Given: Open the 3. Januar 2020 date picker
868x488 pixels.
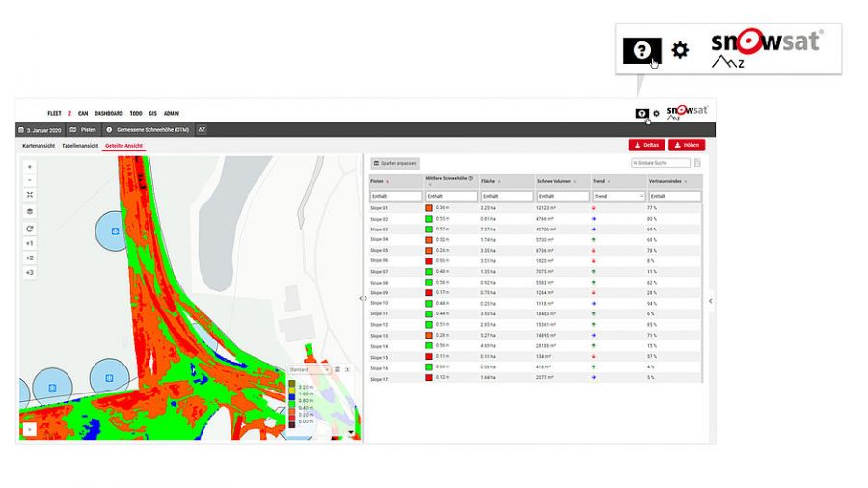Looking at the screenshot, I should point(40,129).
